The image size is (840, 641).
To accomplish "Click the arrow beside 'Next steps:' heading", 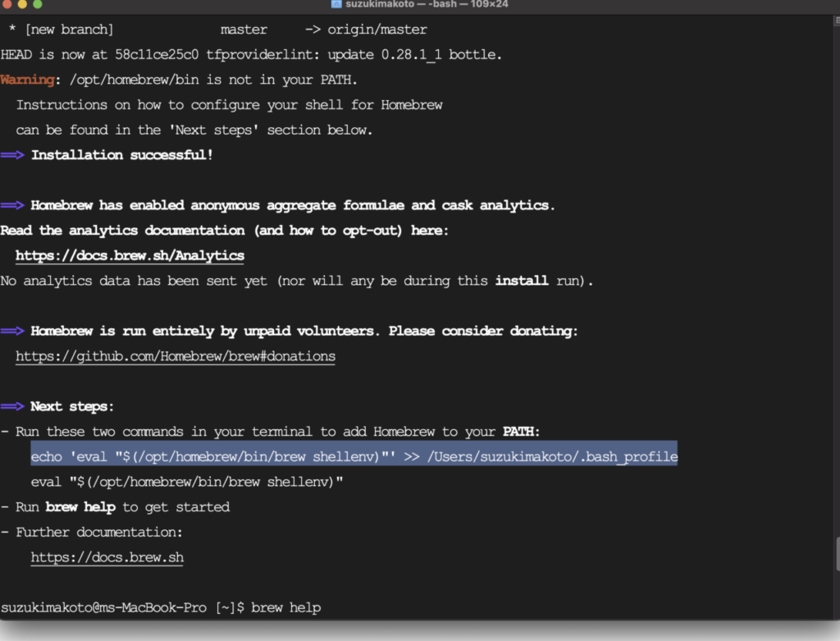I will pyautogui.click(x=12, y=406).
